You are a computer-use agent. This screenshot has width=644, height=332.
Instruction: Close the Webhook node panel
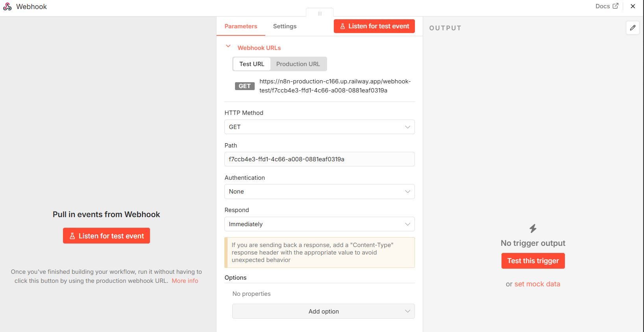[x=633, y=6]
